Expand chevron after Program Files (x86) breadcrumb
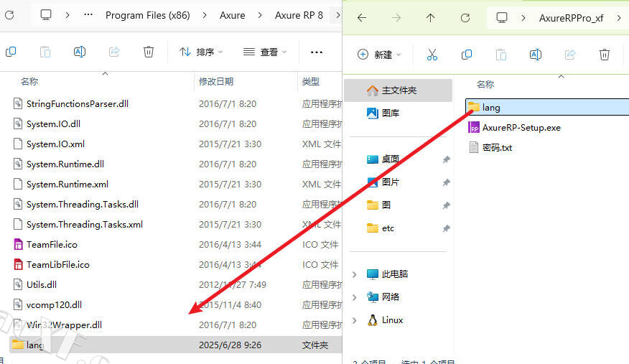Viewport: 629px width, 364px height. click(x=205, y=15)
